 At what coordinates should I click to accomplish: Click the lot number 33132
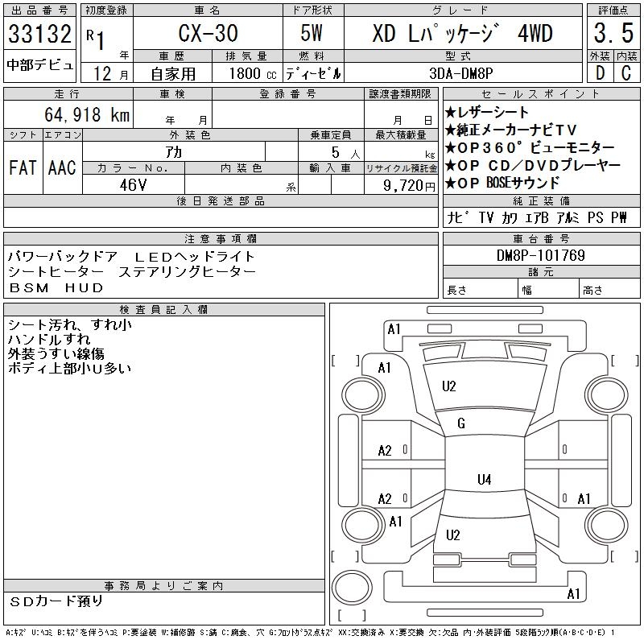[40, 36]
